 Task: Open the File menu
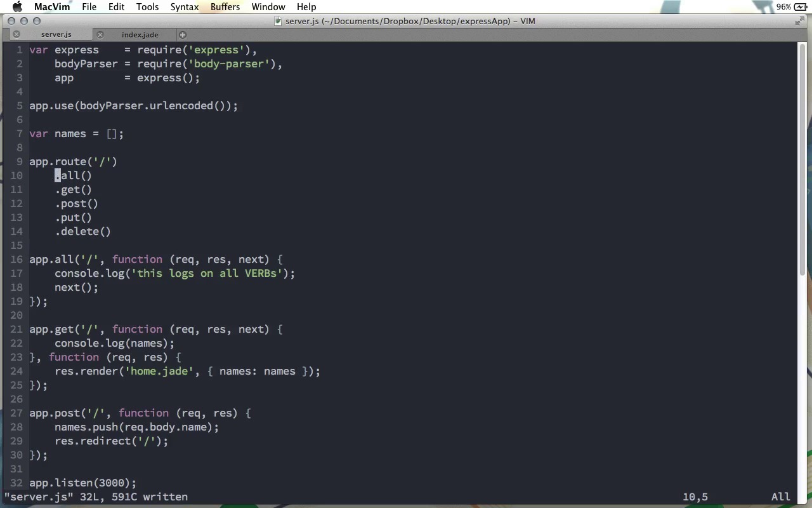coord(89,7)
